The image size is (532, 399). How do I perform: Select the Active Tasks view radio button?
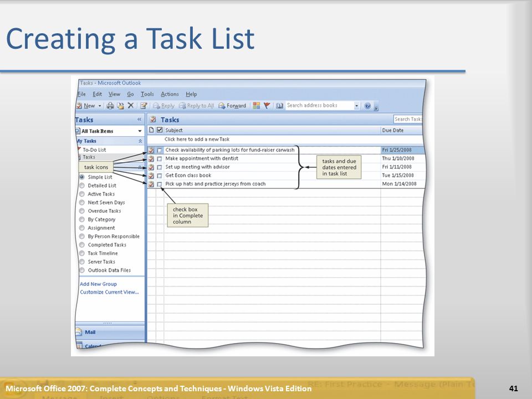pyautogui.click(x=82, y=194)
